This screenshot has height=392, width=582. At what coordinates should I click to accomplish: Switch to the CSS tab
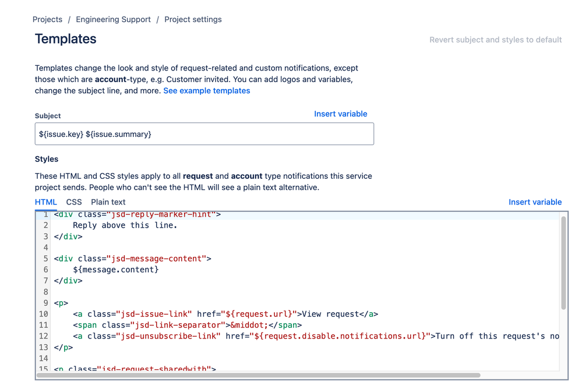click(x=74, y=202)
